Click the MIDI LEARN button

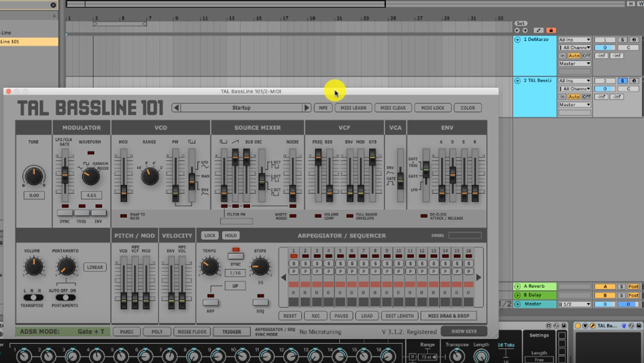[x=353, y=108]
